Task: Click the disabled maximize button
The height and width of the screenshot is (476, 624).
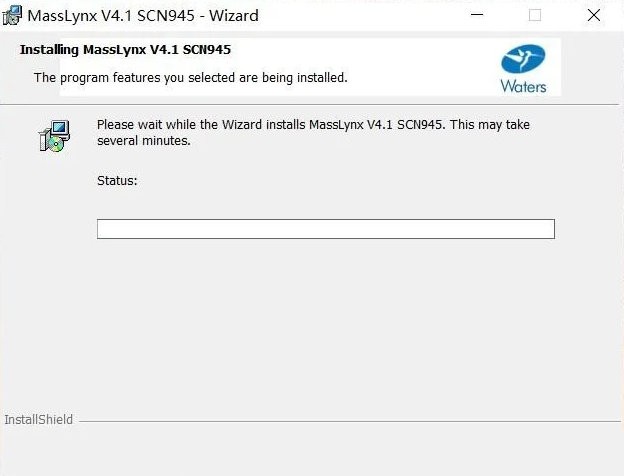Action: [534, 15]
